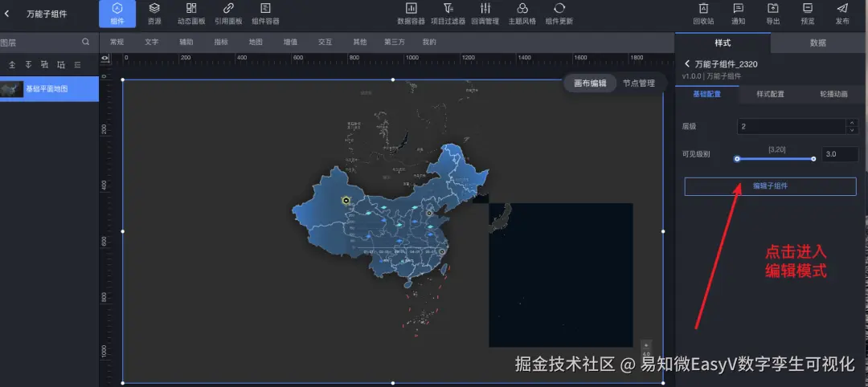Open the 轮播动画 sub-tab

pyautogui.click(x=833, y=94)
